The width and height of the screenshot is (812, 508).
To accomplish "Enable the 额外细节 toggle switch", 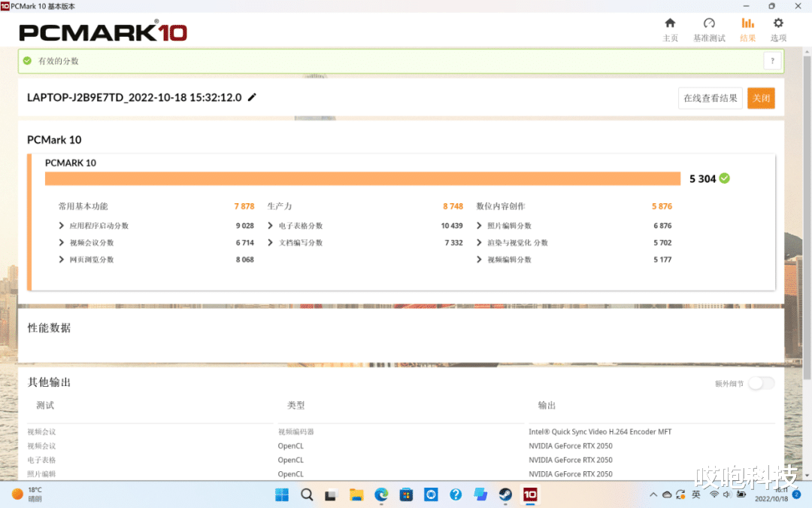I will (761, 383).
